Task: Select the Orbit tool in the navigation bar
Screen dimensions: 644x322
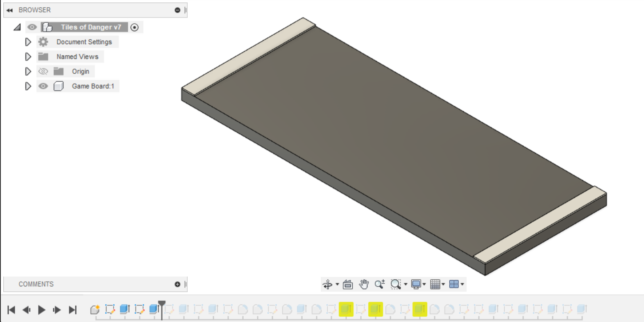Action: coord(327,284)
